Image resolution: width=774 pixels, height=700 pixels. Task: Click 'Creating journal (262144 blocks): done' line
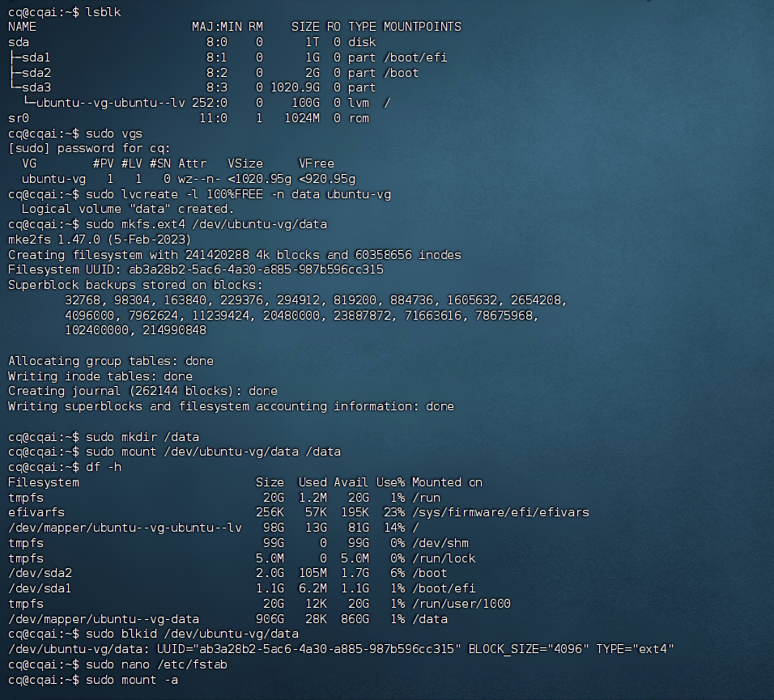142,391
